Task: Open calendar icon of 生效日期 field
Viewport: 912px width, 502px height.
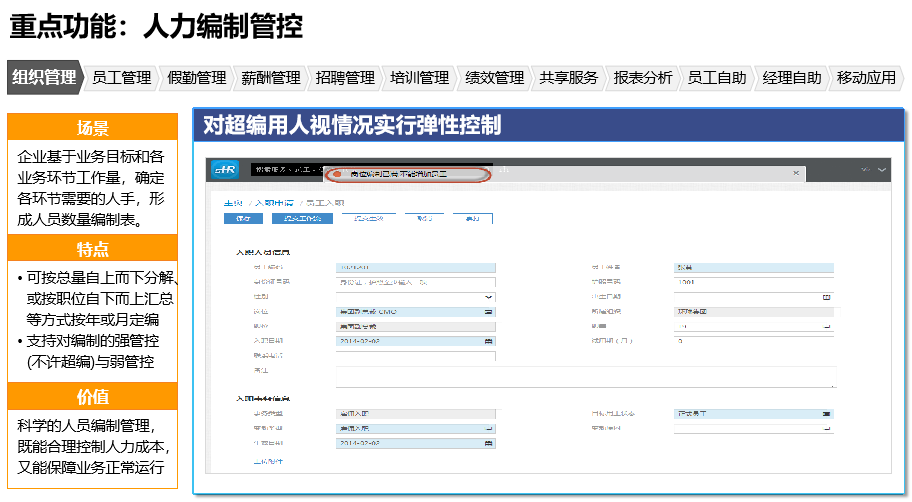Action: pyautogui.click(x=489, y=443)
